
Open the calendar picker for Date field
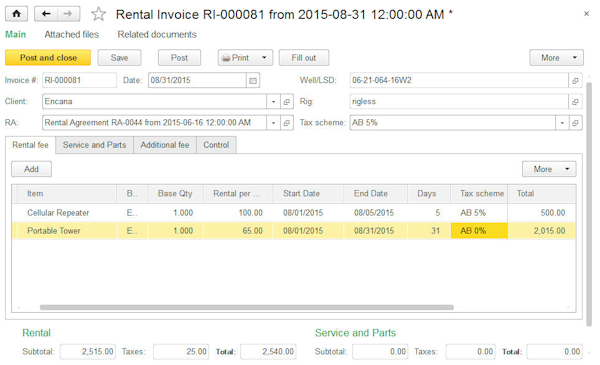[253, 80]
